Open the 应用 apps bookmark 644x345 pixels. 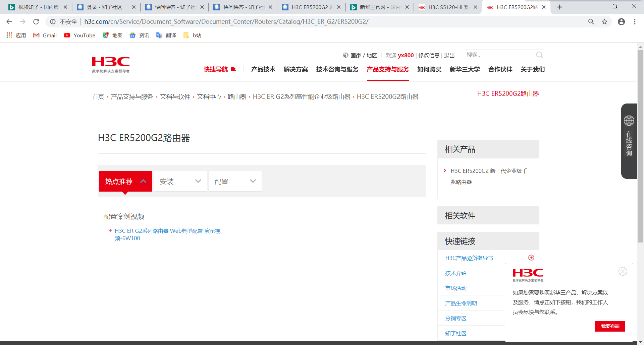(x=16, y=36)
